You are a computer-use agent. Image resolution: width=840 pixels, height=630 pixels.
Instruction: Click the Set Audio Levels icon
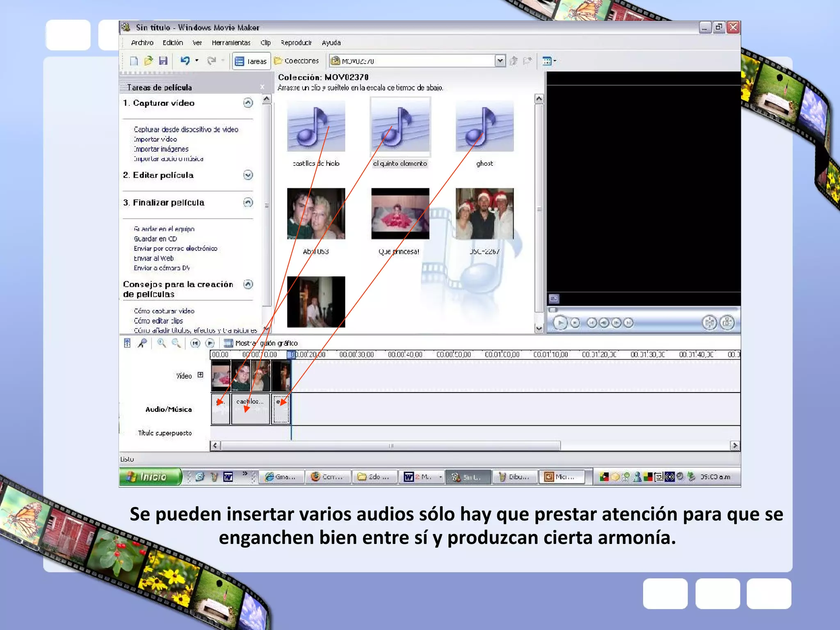click(x=127, y=343)
